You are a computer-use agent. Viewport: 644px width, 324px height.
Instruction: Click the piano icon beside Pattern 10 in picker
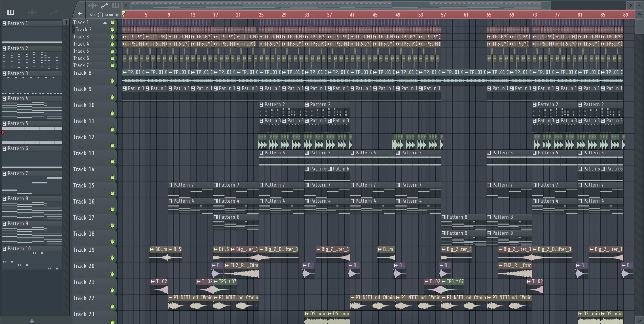pyautogui.click(x=4, y=248)
